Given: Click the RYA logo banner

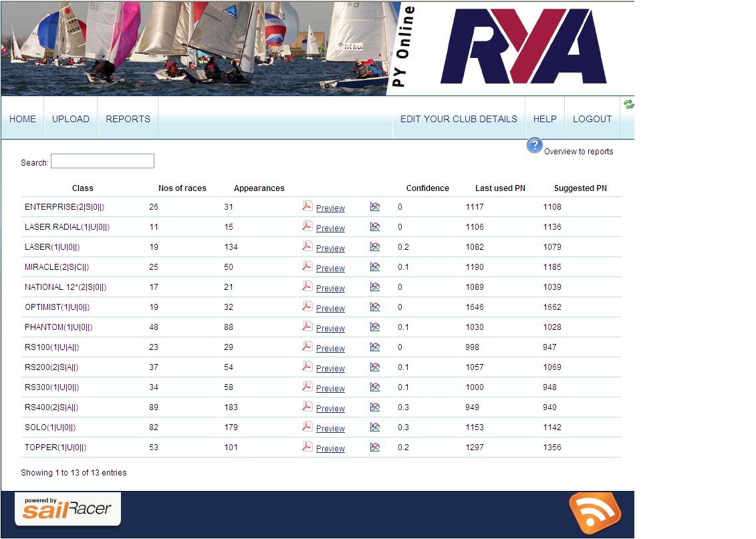Looking at the screenshot, I should coord(523,47).
